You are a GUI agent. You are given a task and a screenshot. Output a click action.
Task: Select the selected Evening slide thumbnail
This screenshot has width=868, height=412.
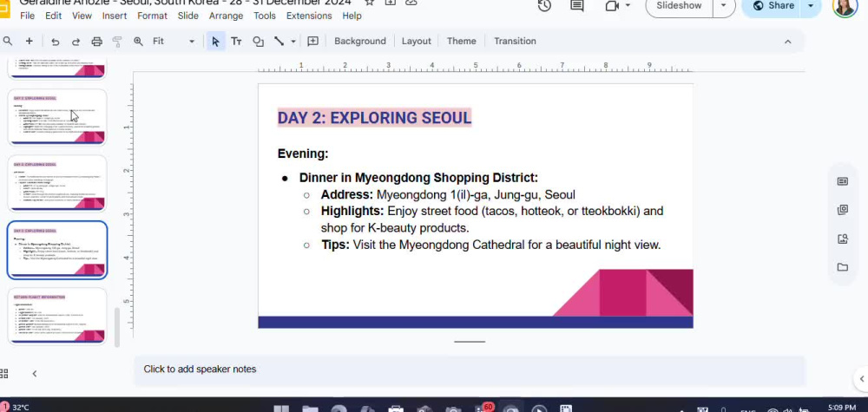(x=57, y=250)
